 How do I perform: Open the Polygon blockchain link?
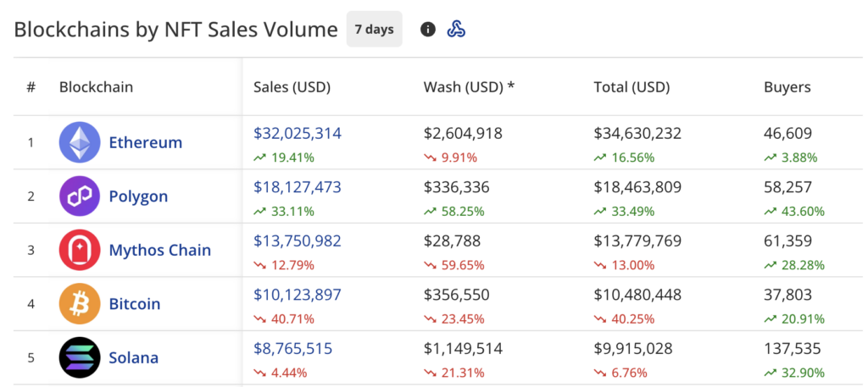138,196
